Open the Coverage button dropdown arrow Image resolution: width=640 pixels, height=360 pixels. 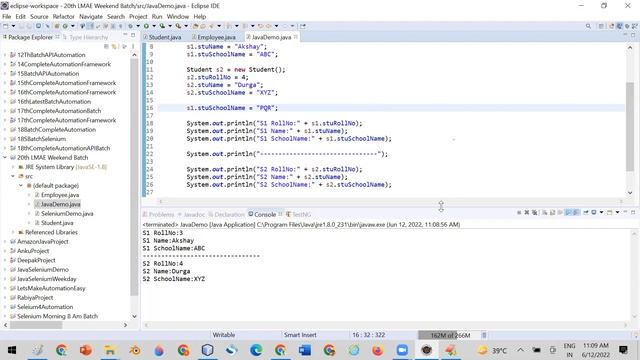[170, 26]
